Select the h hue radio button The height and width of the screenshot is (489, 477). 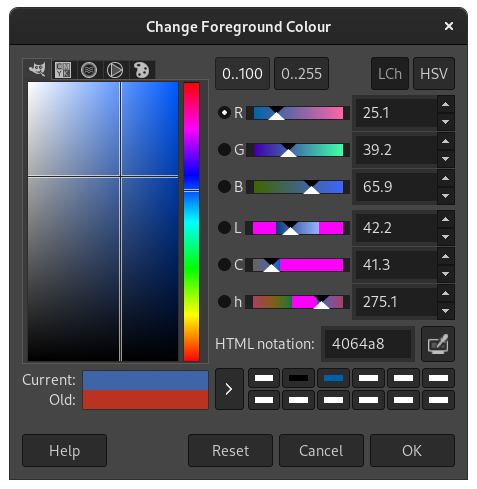[224, 302]
